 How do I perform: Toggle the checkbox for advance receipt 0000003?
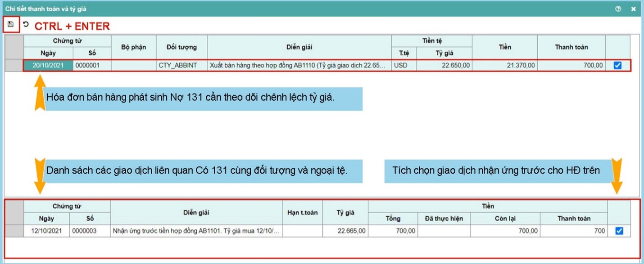619,231
